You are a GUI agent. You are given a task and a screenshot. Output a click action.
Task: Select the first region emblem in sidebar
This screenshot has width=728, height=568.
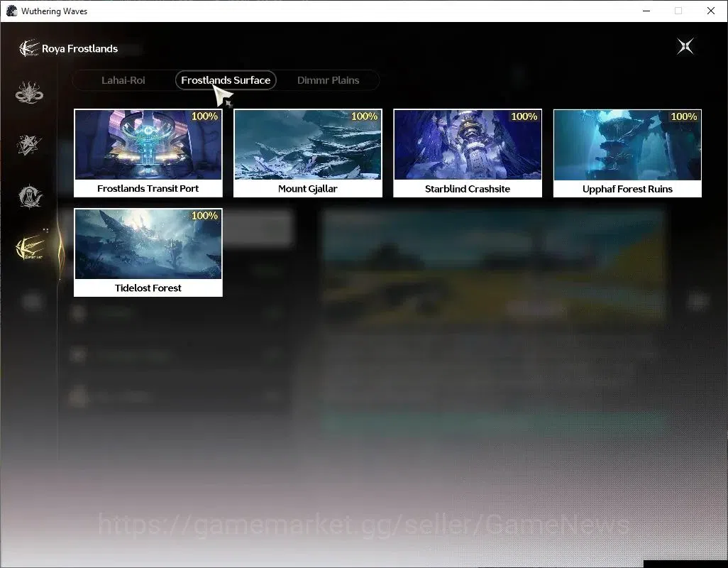(x=29, y=92)
